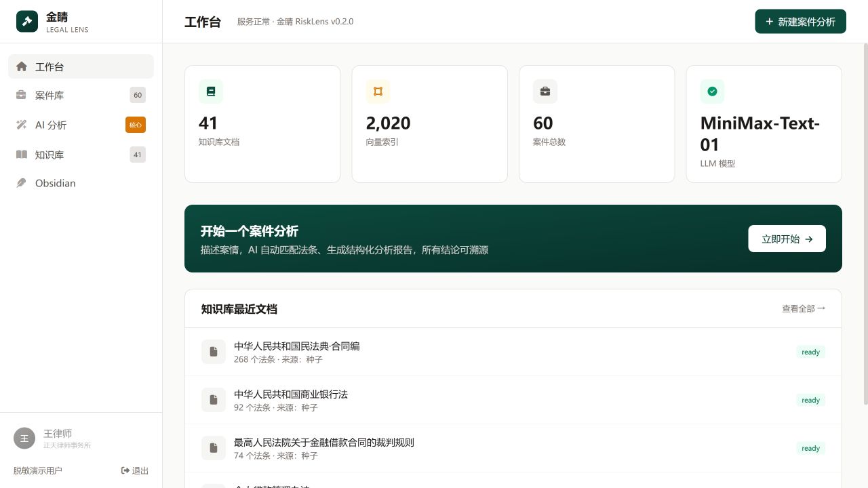Click the document icon for 商业银行法
Image resolution: width=868 pixels, height=488 pixels.
point(214,400)
